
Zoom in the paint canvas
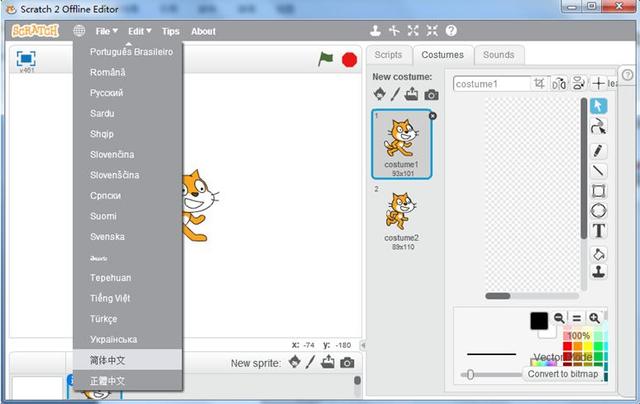coord(594,318)
